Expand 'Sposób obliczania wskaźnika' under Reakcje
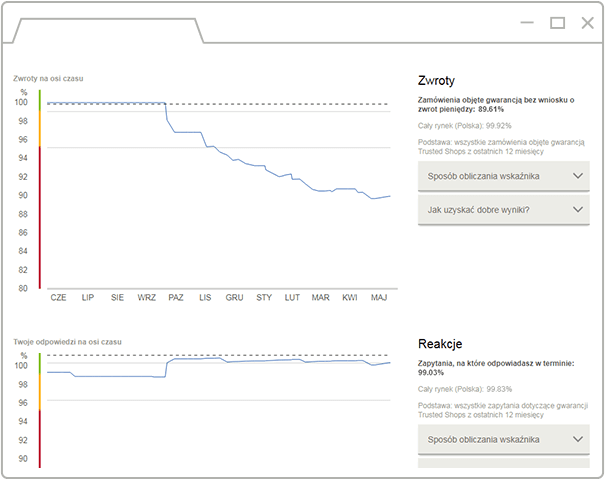Screen dimensions: 605x480 pos(504,439)
